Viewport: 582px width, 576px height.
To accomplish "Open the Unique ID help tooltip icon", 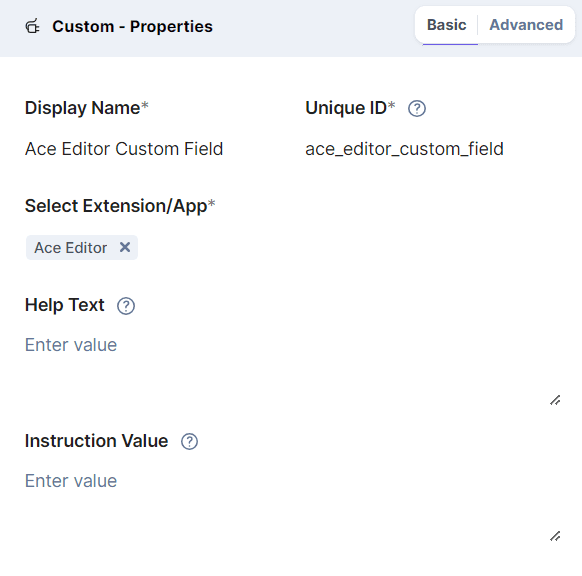I will coord(417,109).
